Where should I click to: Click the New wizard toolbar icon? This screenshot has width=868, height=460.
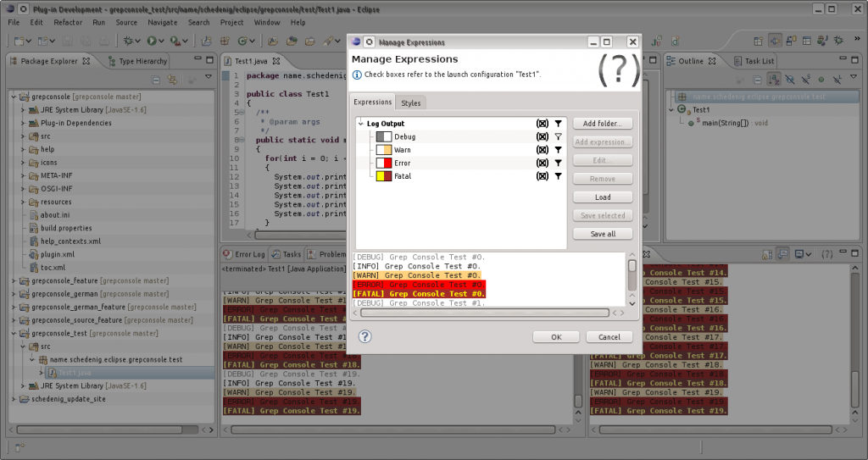(x=19, y=41)
